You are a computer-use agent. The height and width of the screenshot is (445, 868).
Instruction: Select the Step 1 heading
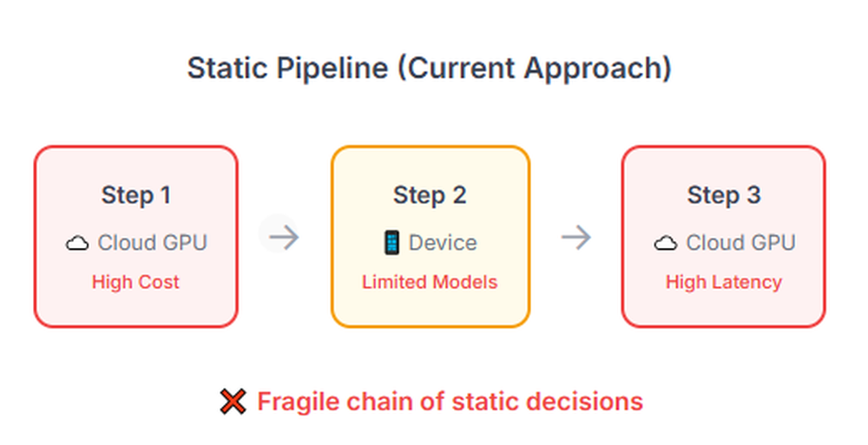pyautogui.click(x=136, y=195)
